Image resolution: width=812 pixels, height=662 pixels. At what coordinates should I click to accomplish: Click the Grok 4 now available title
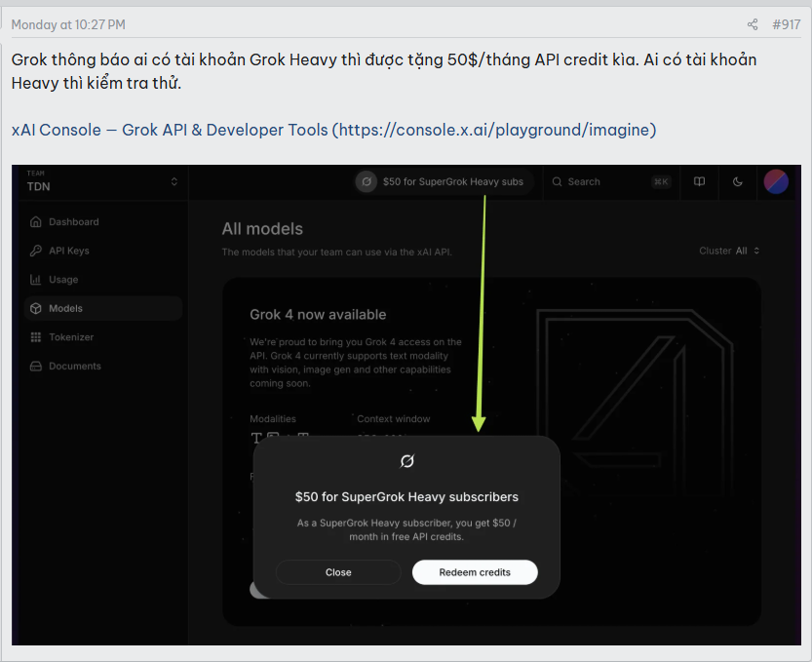click(x=318, y=315)
